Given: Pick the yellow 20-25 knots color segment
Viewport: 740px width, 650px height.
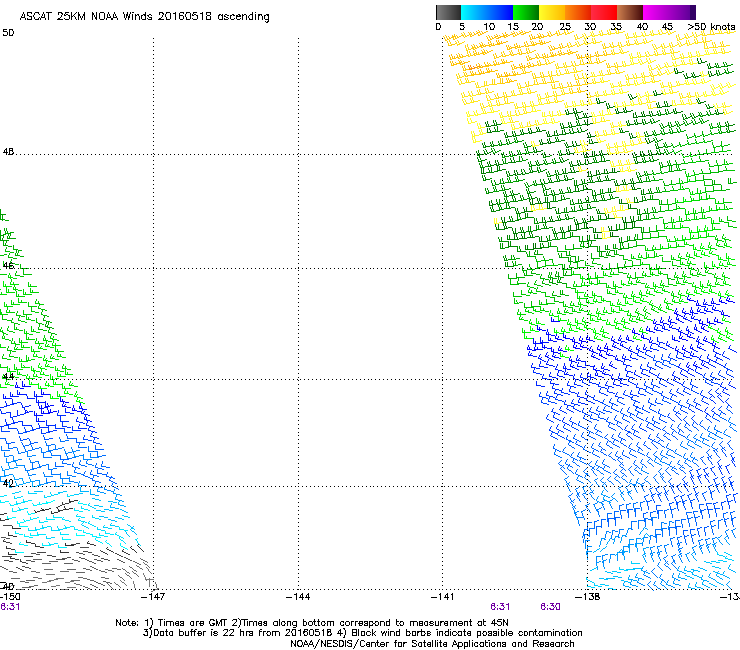Looking at the screenshot, I should pyautogui.click(x=552, y=12).
